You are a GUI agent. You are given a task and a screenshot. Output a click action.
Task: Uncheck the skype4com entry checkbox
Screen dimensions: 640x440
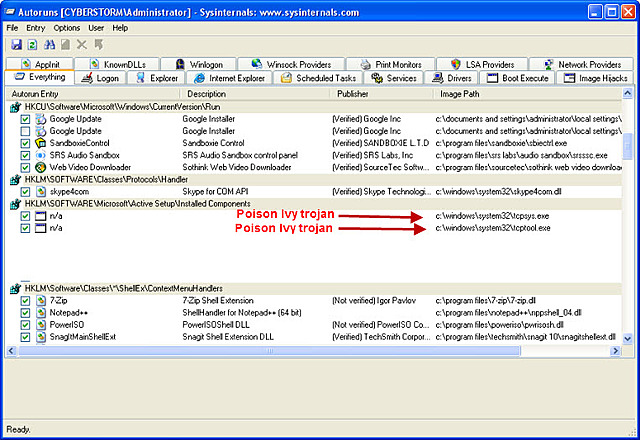tap(25, 191)
